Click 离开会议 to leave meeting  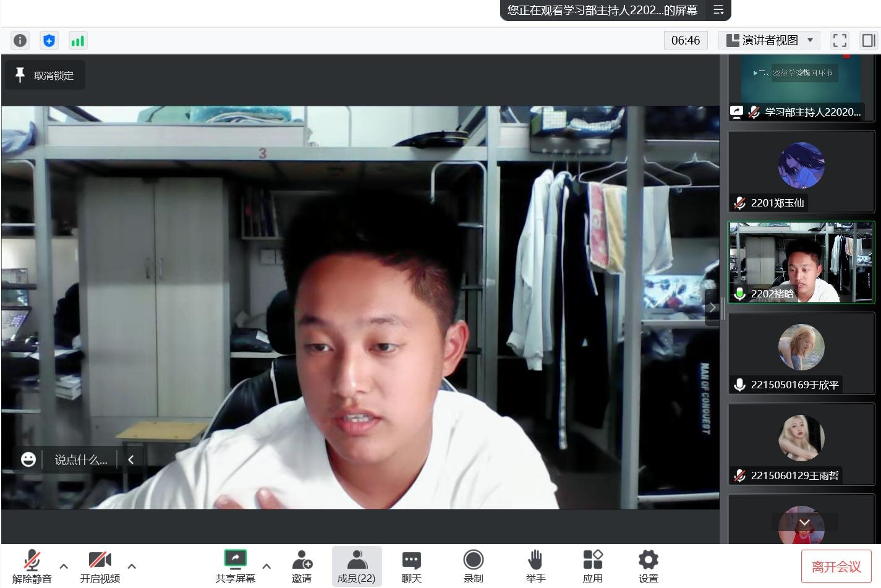click(836, 566)
